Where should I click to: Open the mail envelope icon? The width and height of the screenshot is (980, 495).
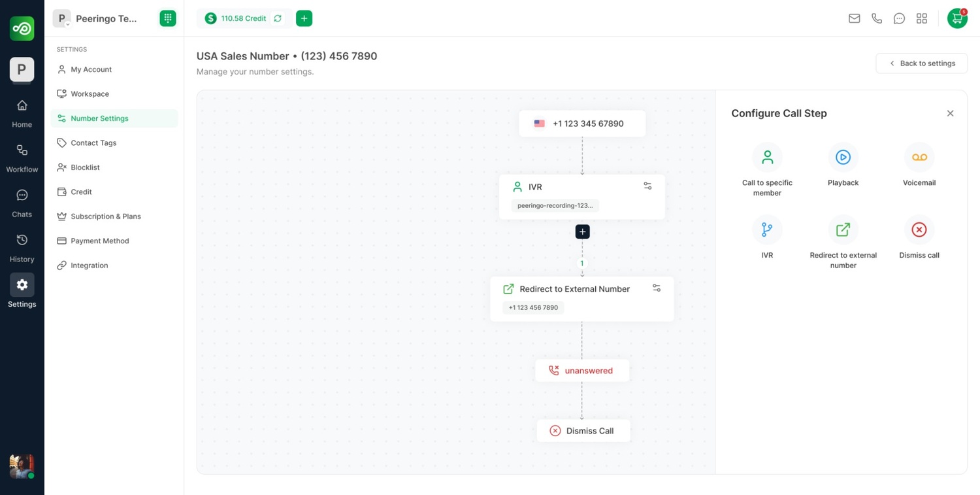pyautogui.click(x=854, y=18)
